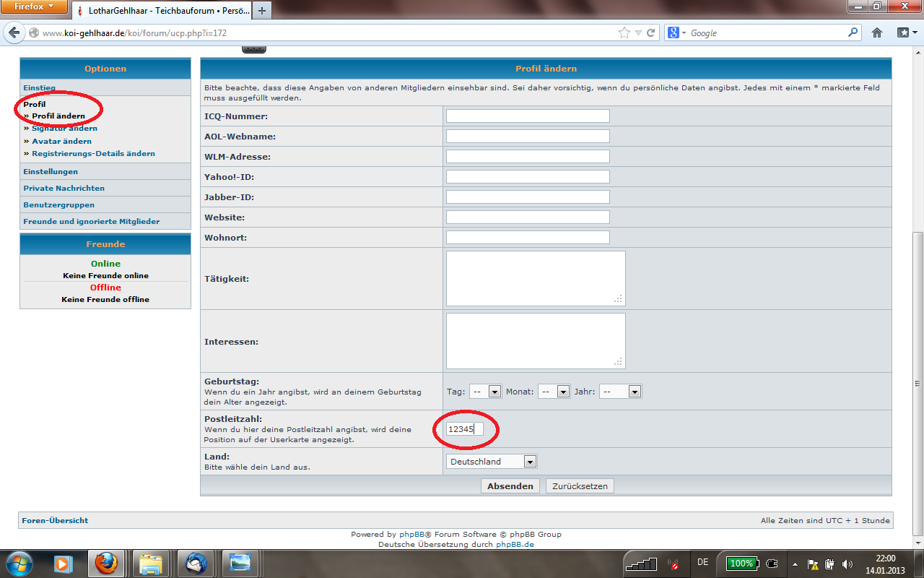Open the Firefox home page icon

point(877,33)
